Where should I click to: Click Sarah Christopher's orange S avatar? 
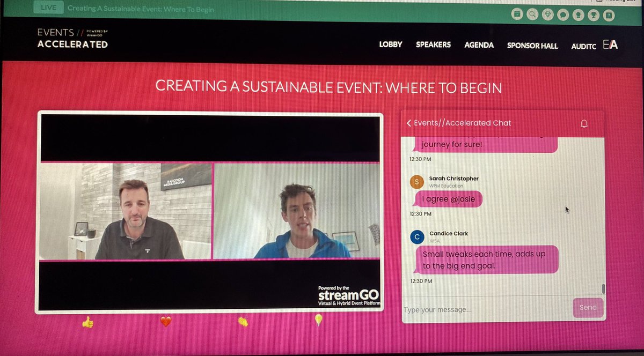416,182
